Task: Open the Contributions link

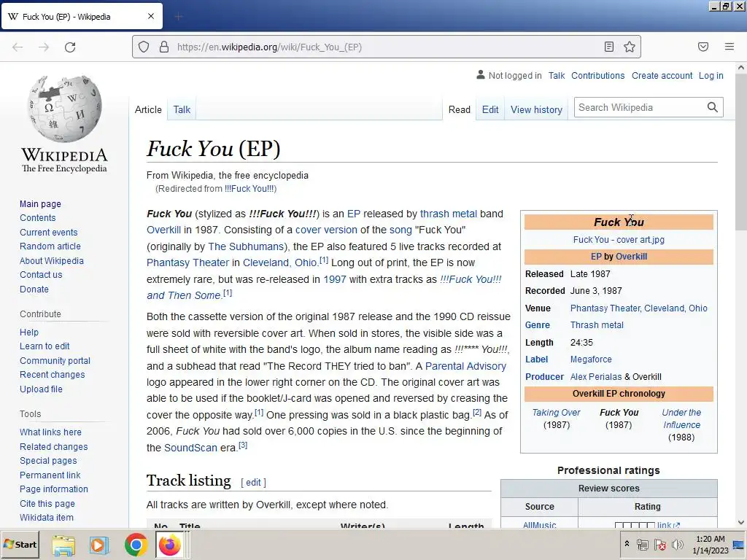Action: click(597, 75)
